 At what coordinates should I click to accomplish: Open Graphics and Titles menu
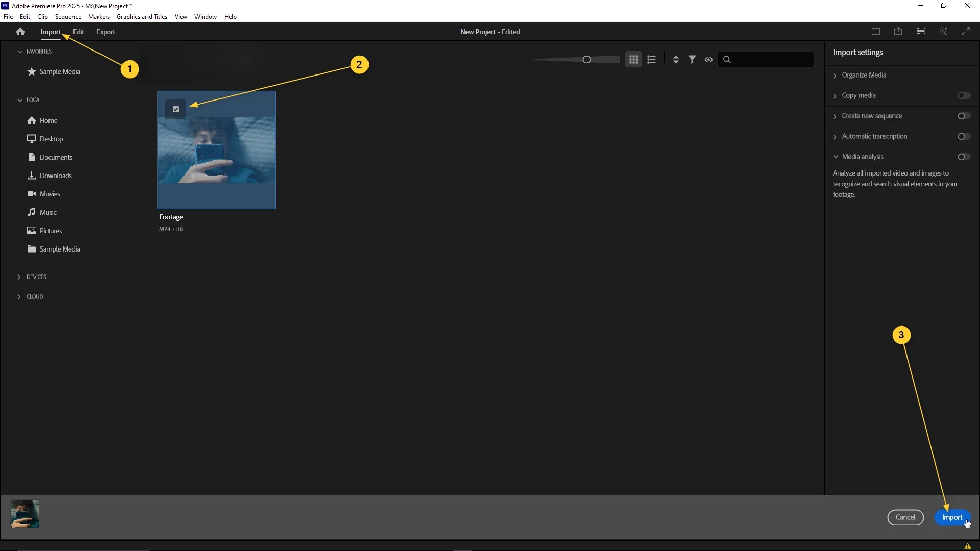pos(142,17)
